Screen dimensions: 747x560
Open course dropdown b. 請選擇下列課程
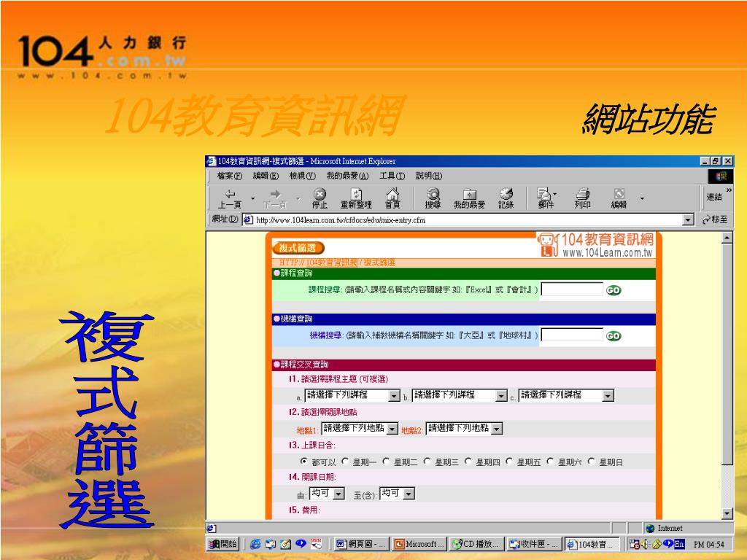tap(460, 395)
